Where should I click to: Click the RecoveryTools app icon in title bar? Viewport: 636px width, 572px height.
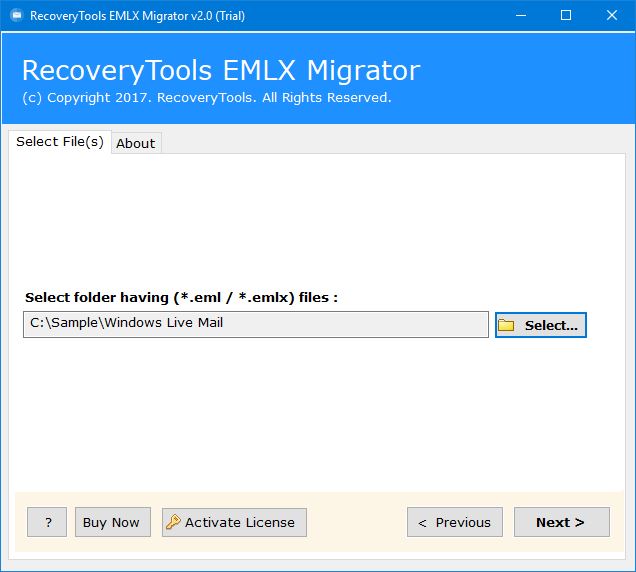point(17,15)
